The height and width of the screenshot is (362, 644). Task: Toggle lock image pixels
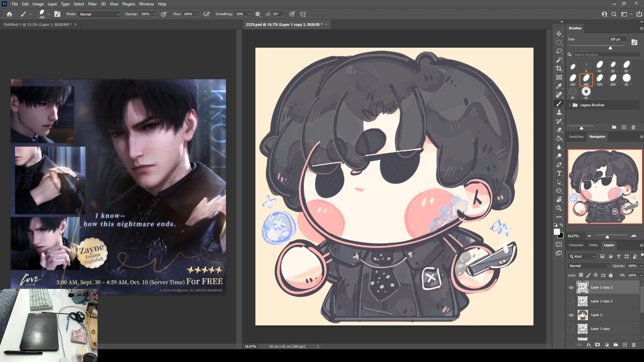tap(588, 275)
